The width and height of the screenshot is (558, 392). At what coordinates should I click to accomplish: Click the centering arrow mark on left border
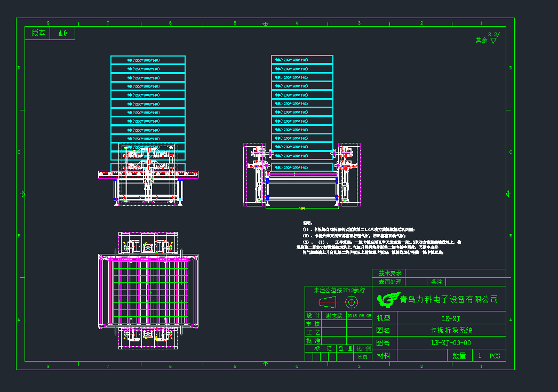[x=22, y=194]
